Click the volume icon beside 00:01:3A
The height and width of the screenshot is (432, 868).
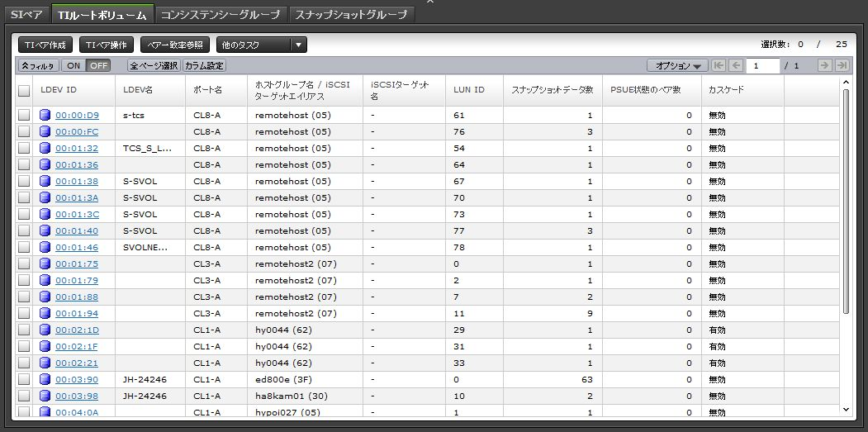pos(45,197)
